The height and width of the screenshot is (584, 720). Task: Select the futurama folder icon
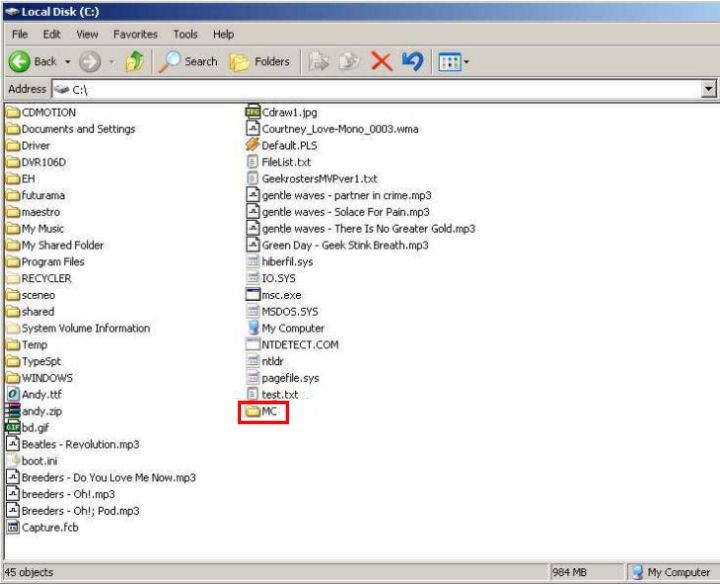13,195
